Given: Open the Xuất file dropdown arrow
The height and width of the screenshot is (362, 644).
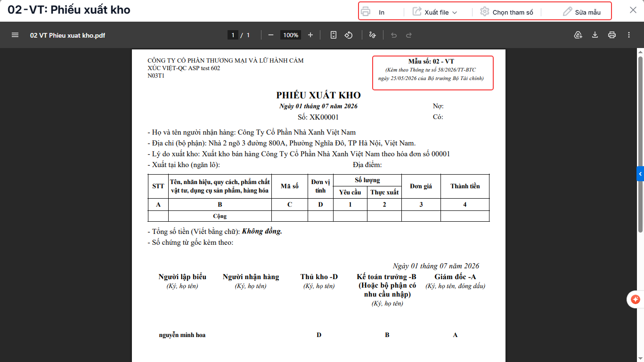Looking at the screenshot, I should coord(455,13).
